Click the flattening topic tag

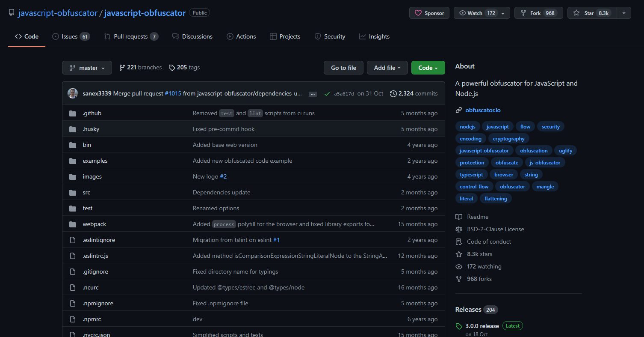pos(496,199)
